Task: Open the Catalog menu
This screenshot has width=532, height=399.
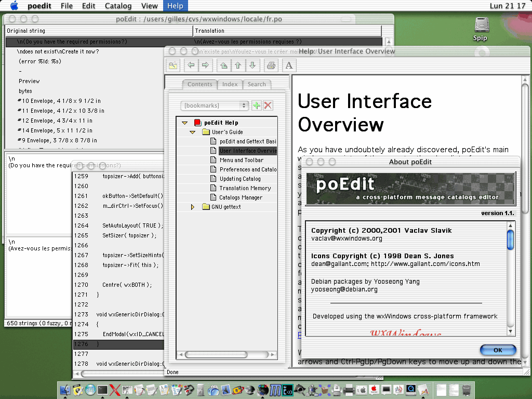Action: pyautogui.click(x=118, y=6)
